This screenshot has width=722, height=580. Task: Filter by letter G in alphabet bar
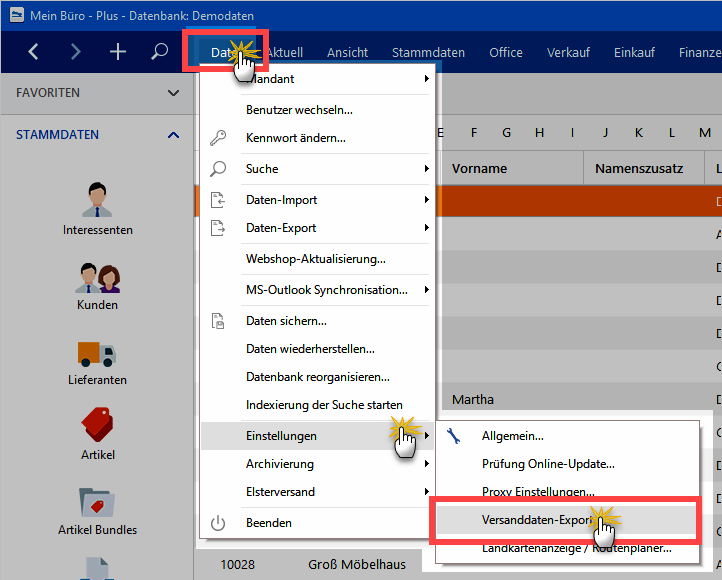[507, 133]
